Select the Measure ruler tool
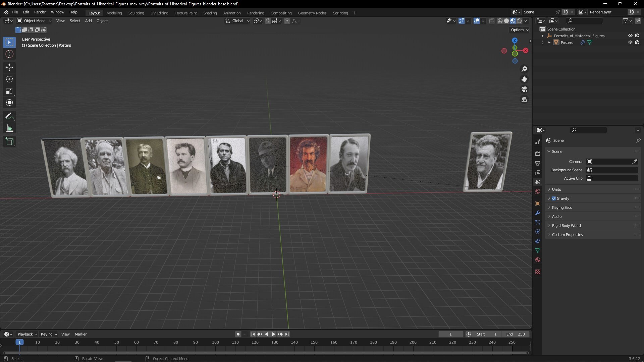The width and height of the screenshot is (644, 362). [9, 128]
